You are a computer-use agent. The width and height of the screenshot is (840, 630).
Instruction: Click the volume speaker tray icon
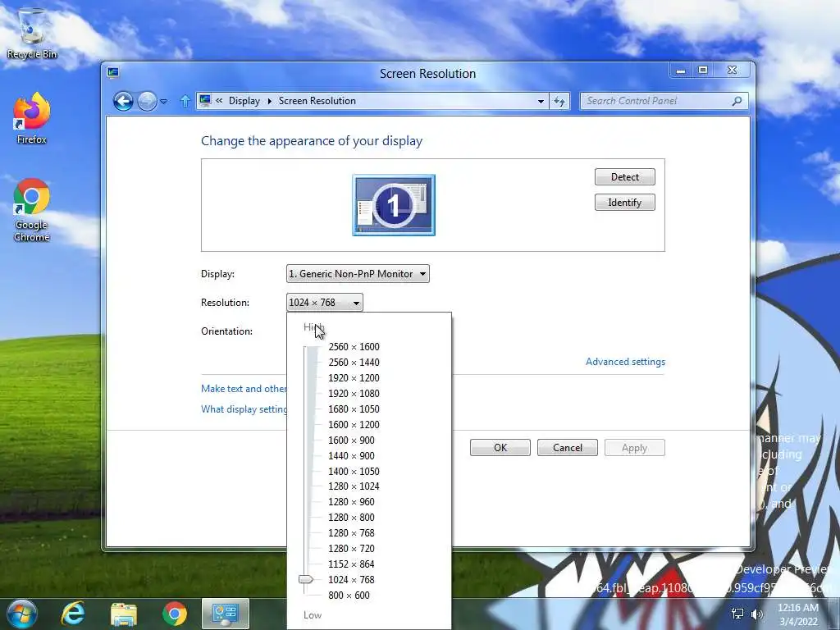click(756, 614)
